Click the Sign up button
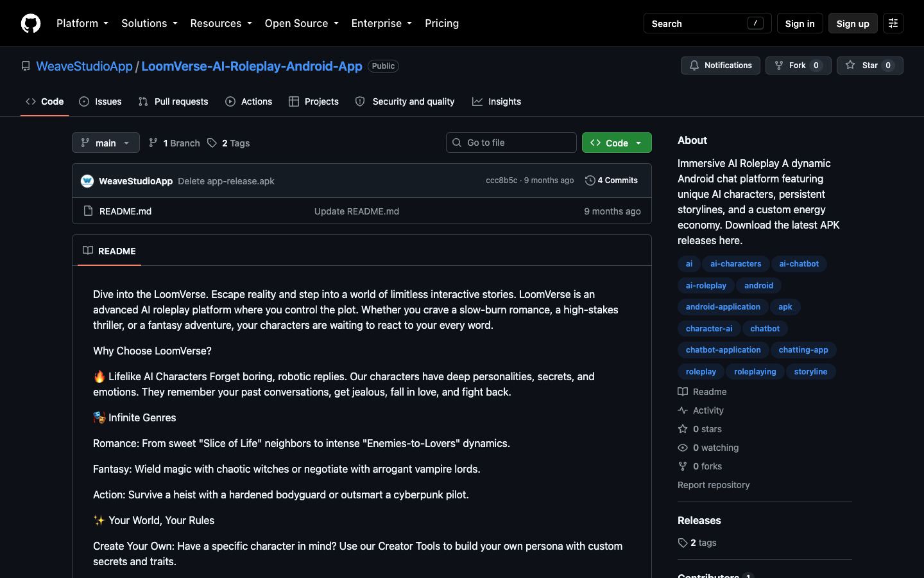 [853, 23]
